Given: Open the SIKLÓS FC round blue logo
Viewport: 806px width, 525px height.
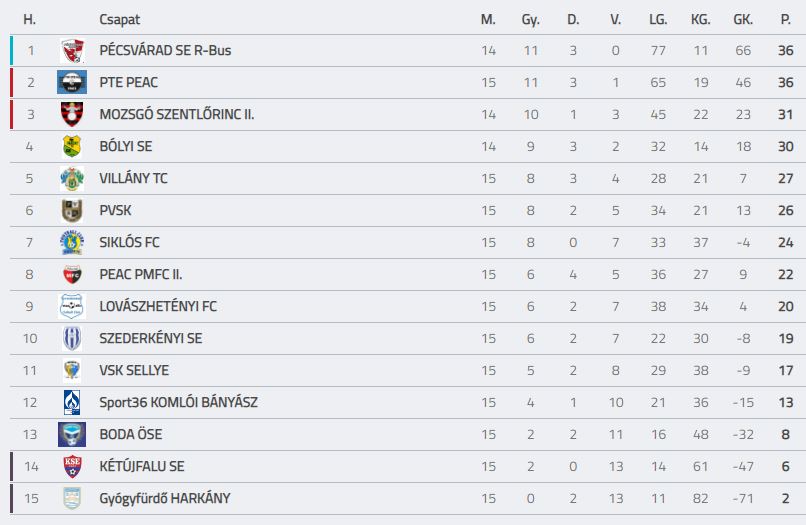Looking at the screenshot, I should coord(72,242).
